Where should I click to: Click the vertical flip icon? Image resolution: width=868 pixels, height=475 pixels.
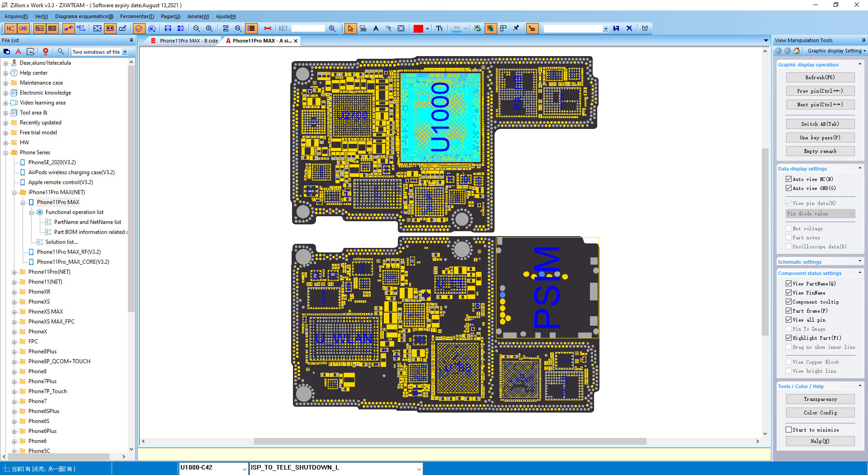[x=180, y=28]
